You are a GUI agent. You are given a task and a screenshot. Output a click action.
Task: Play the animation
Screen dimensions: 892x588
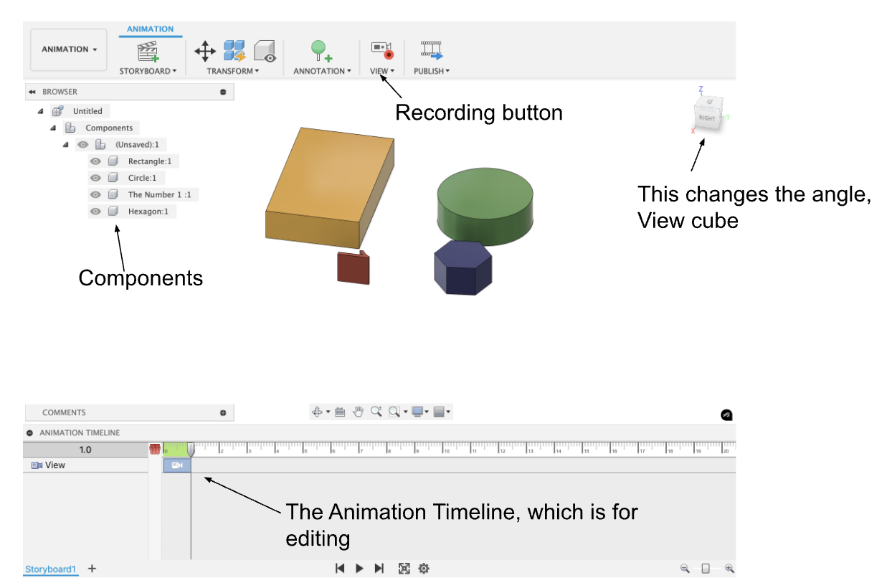pyautogui.click(x=359, y=568)
